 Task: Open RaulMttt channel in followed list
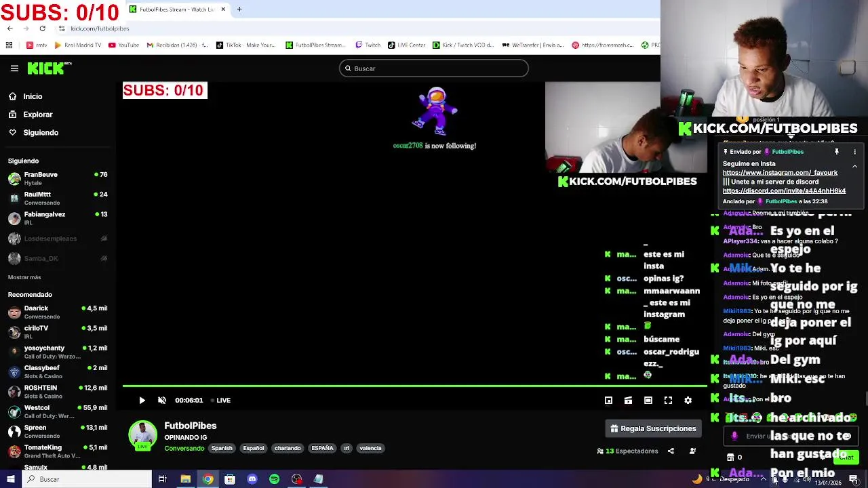[58, 198]
